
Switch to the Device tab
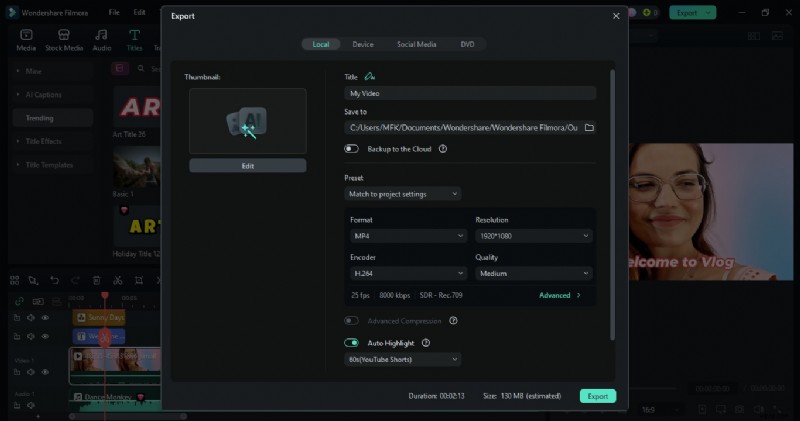coord(363,44)
